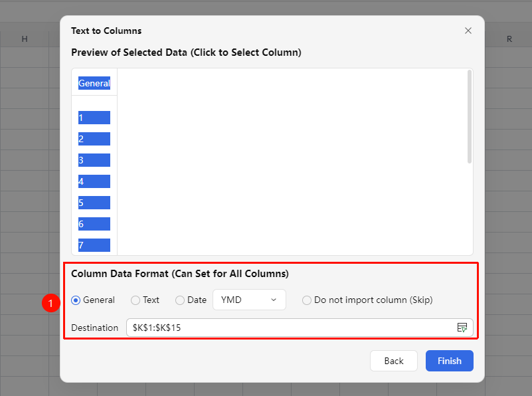The height and width of the screenshot is (396, 532).
Task: Select Do not import column (Skip)
Action: 307,300
